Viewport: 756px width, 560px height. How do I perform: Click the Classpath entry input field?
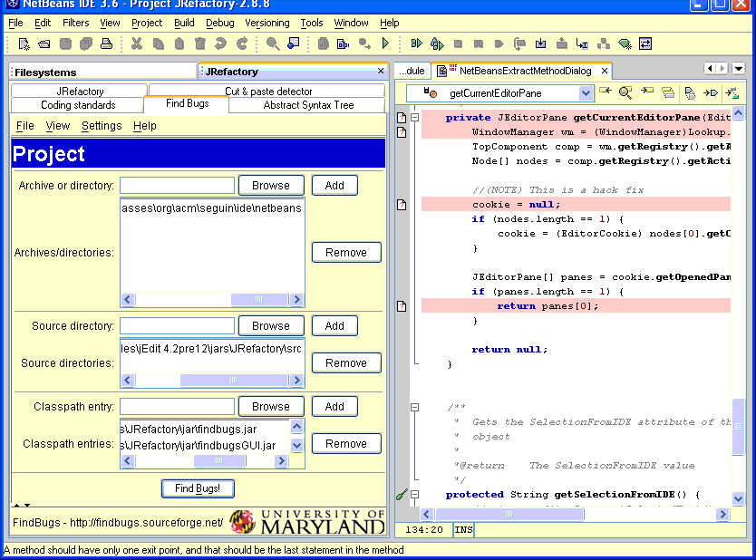[177, 407]
